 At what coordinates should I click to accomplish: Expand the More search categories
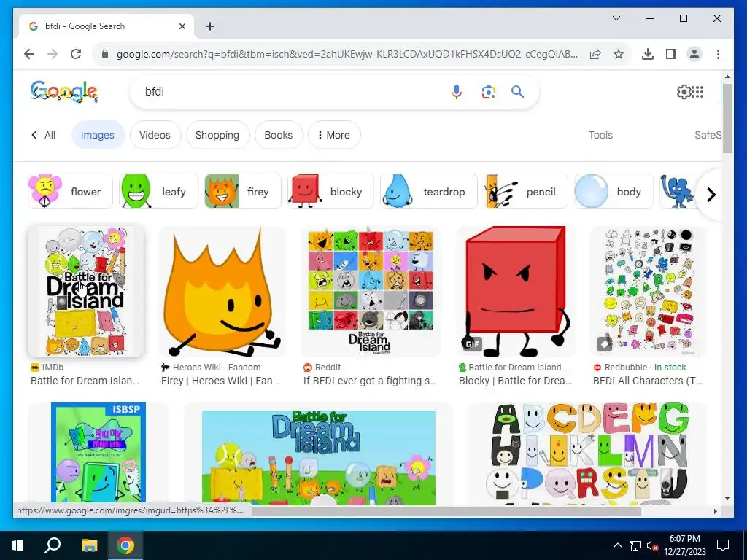click(334, 135)
